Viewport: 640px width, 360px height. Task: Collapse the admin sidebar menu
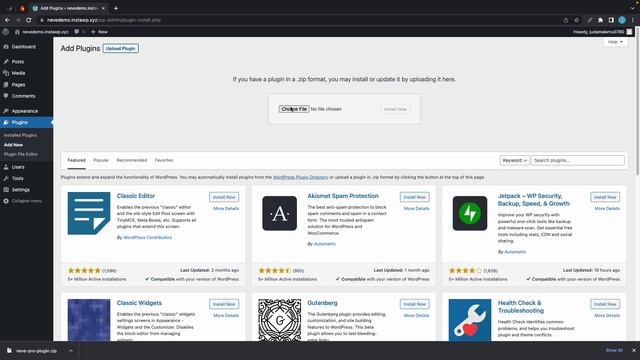22,201
